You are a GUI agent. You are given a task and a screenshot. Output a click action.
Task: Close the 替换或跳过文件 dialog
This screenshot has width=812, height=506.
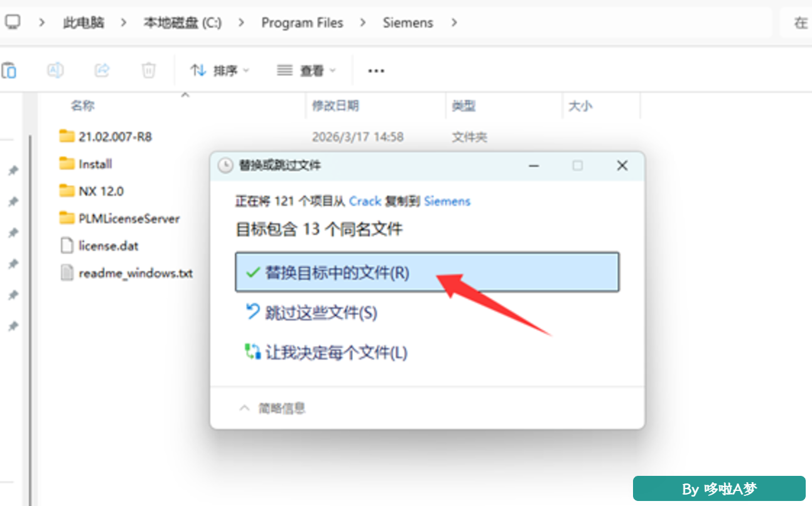(x=622, y=166)
